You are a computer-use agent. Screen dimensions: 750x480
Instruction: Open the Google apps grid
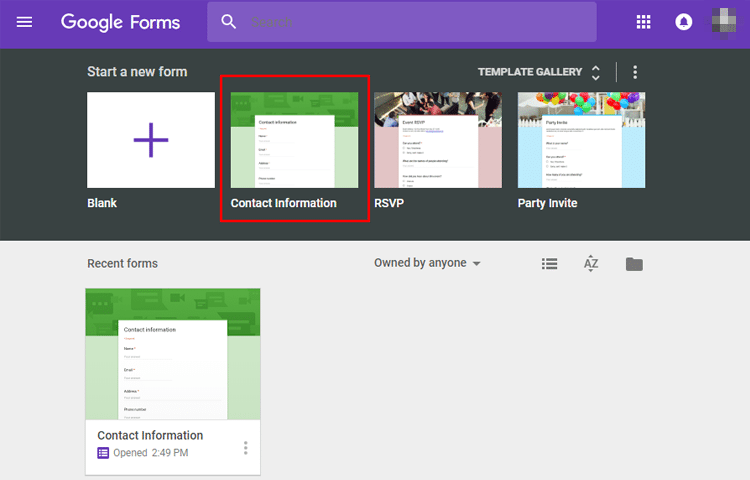click(x=643, y=22)
